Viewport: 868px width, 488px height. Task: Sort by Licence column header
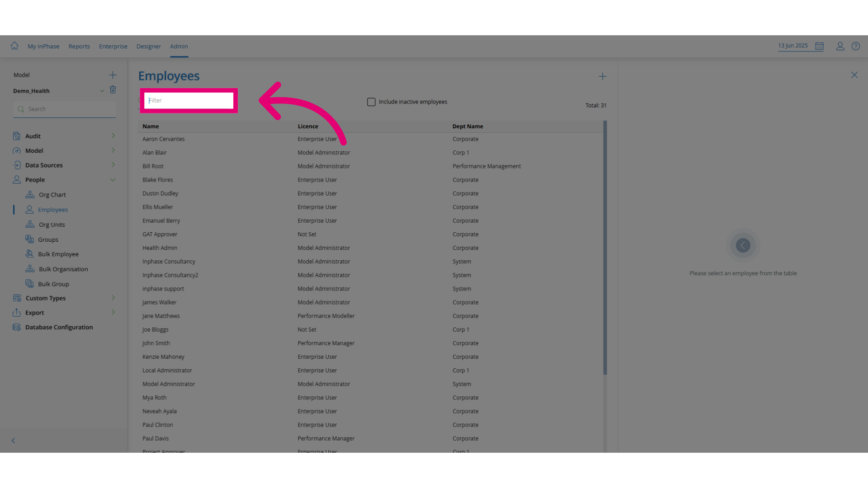(x=308, y=127)
